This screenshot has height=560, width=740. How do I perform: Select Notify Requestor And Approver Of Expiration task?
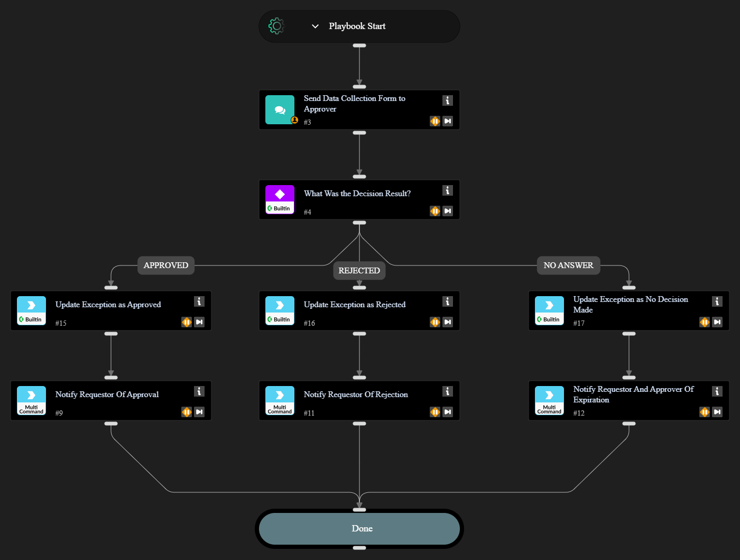coord(633,395)
